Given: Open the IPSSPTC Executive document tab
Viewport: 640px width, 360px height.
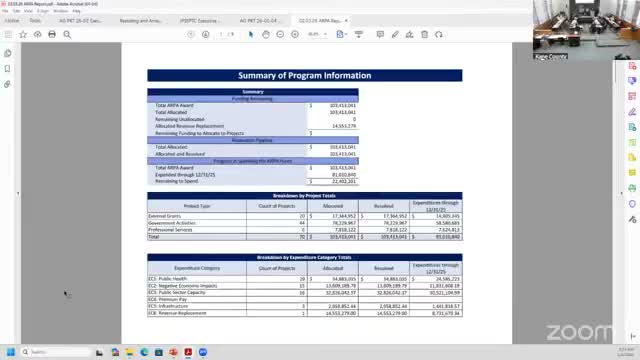Looking at the screenshot, I should [x=200, y=20].
